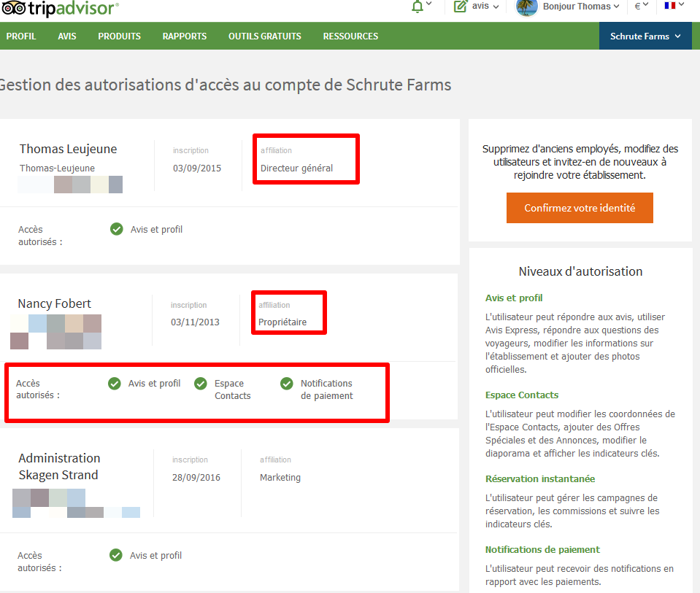Click the French flag language icon

click(669, 5)
